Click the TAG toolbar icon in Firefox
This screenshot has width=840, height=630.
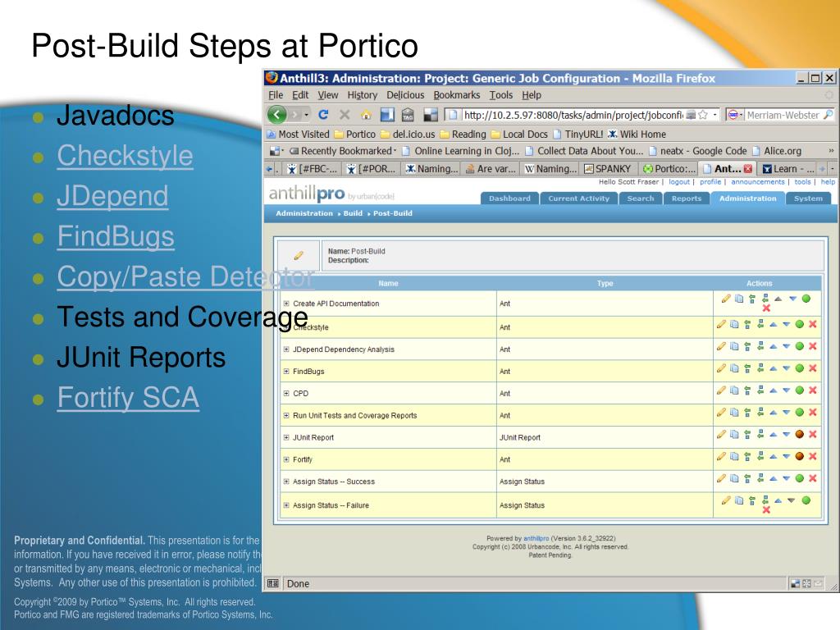[x=408, y=115]
